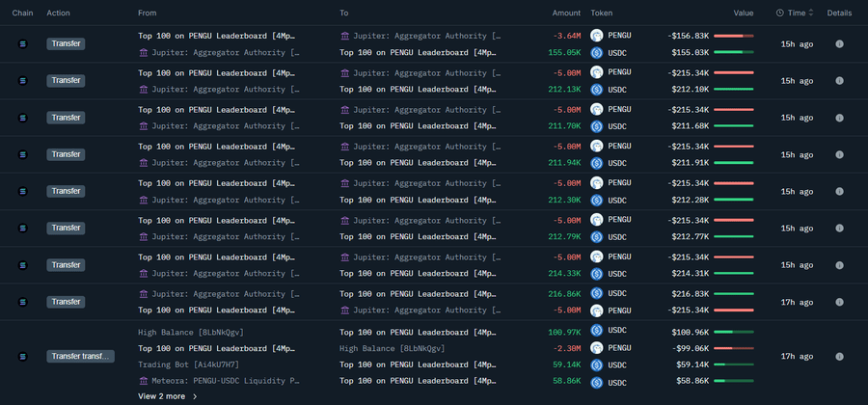
Task: Open details info icon for the 216.86K USDC row
Action: pos(839,301)
